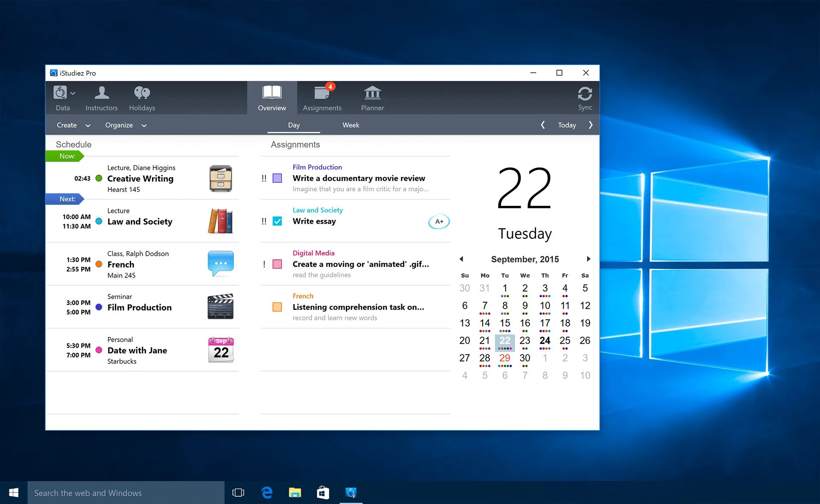Open the Date with Jane entry
Viewport: 820px width, 504px height.
click(x=142, y=350)
